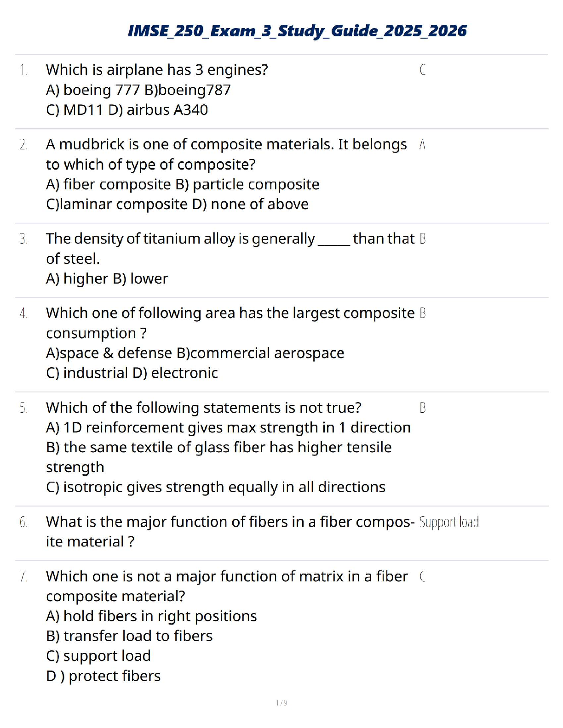This screenshot has height=728, width=563.
Task: Click answer letter A beside question 2
Action: pos(422,145)
